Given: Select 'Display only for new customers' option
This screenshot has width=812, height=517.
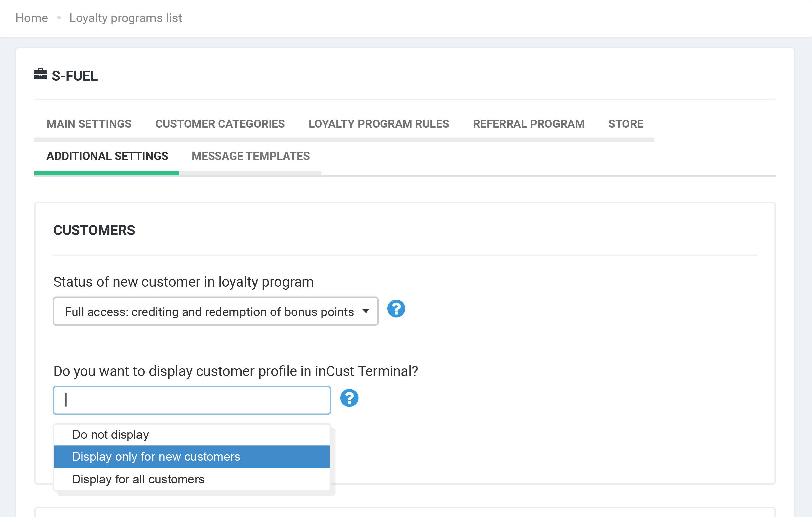Looking at the screenshot, I should click(156, 456).
